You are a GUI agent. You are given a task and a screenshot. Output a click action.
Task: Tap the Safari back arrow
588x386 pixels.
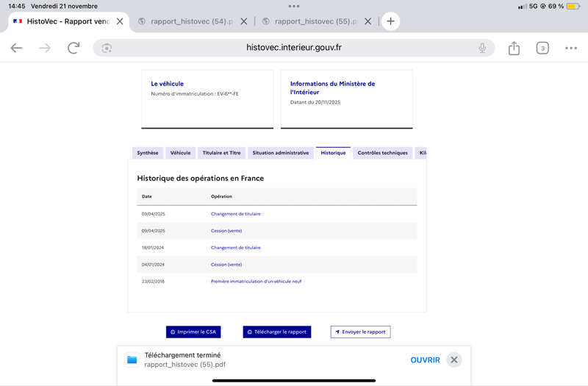click(x=16, y=48)
